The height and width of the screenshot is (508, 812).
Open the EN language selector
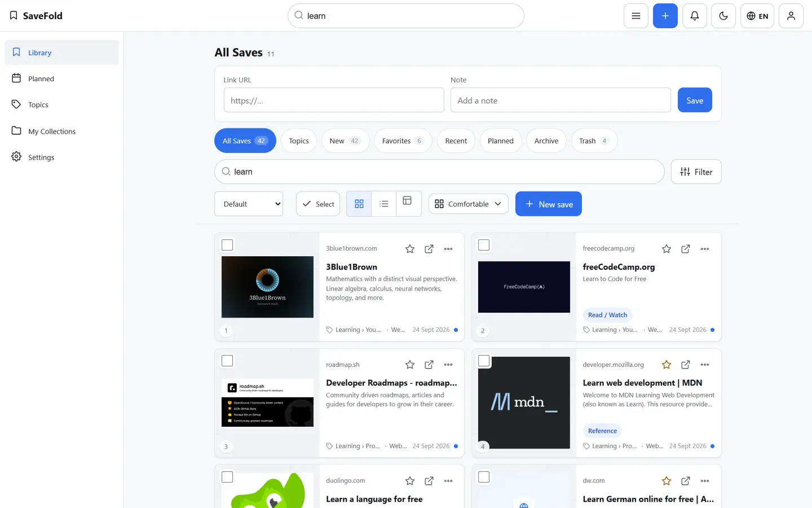click(757, 16)
